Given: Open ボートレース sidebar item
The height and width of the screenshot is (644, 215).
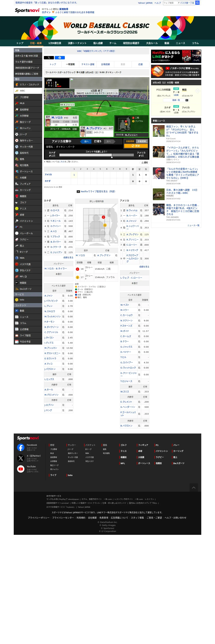Looking at the screenshot, I should pos(28,172).
